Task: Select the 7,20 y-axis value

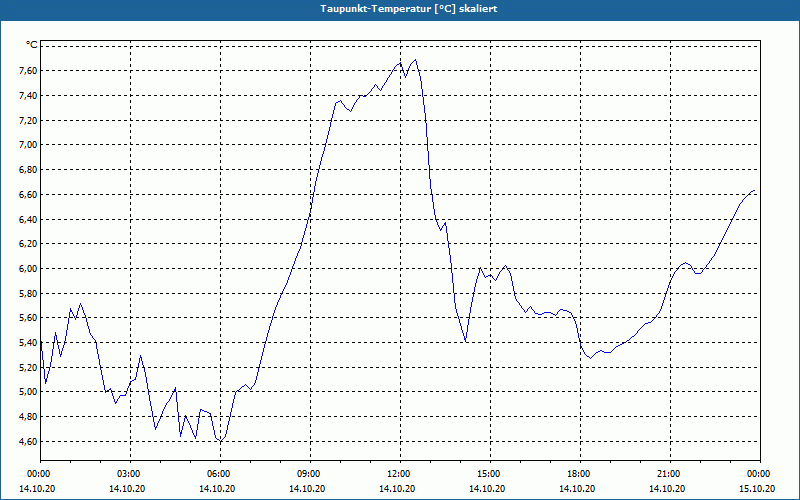Action: (x=28, y=120)
